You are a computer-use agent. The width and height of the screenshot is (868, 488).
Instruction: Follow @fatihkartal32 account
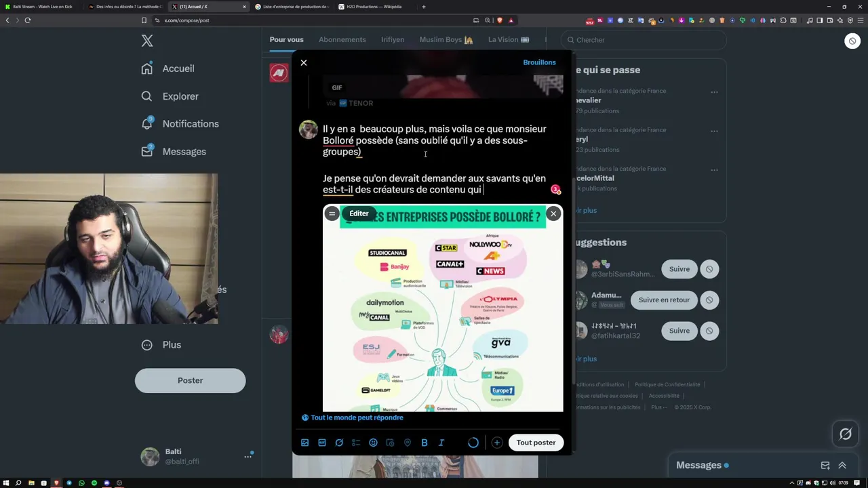[679, 331]
